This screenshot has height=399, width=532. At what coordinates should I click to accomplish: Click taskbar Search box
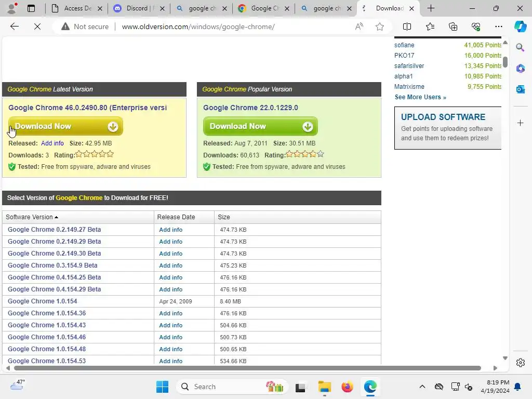pyautogui.click(x=232, y=387)
